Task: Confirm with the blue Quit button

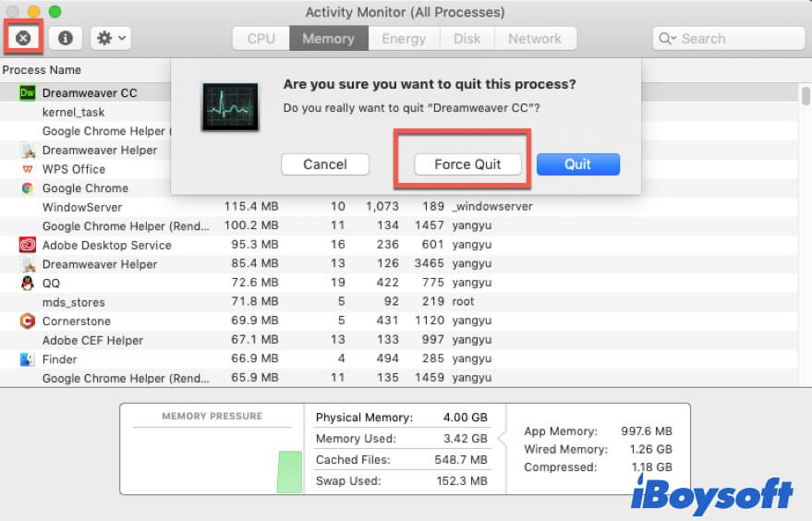Action: (x=577, y=164)
